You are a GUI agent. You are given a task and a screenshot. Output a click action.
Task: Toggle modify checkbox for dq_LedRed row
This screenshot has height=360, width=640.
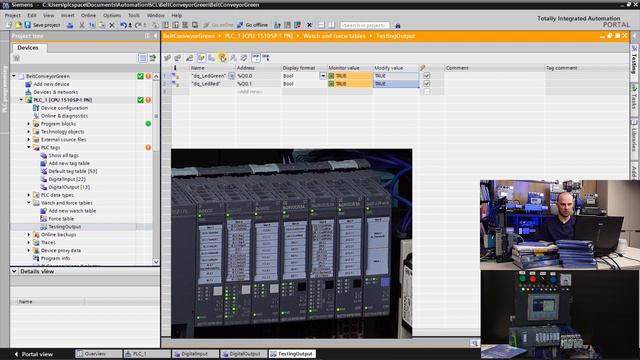tap(427, 83)
